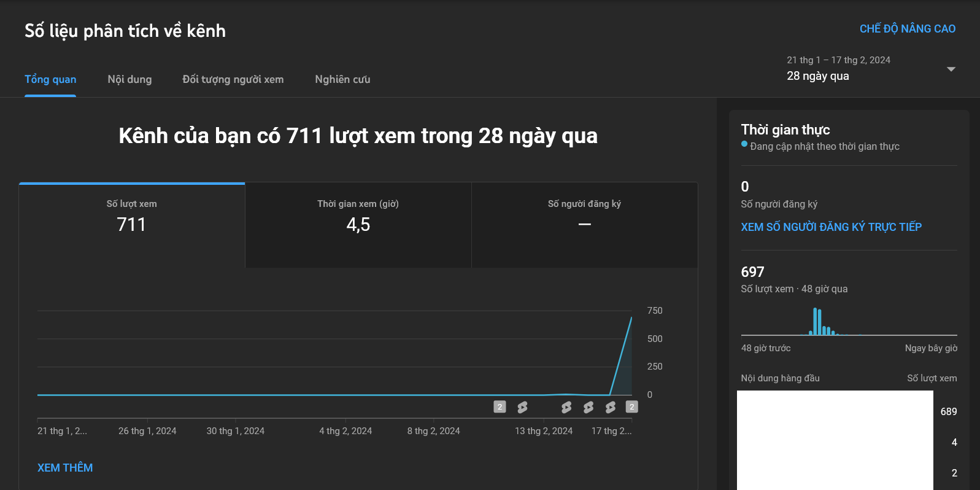Switch to the Tổng quan tab
Image resolution: width=980 pixels, height=490 pixels.
[50, 79]
